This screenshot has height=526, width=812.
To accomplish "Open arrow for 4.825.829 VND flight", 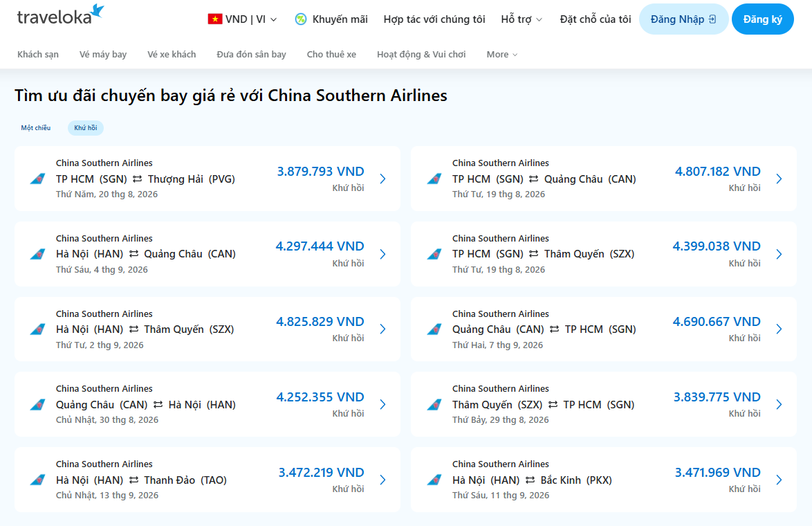I will click(x=382, y=329).
